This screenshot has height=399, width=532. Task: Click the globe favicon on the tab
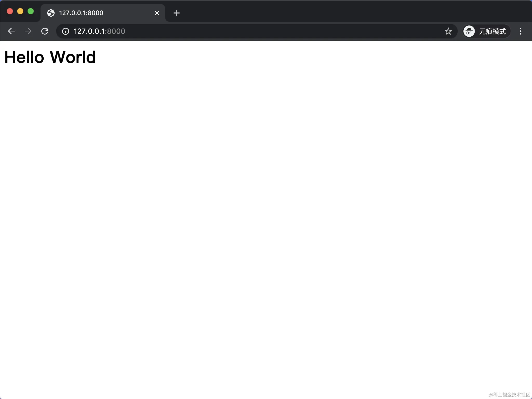click(x=51, y=13)
